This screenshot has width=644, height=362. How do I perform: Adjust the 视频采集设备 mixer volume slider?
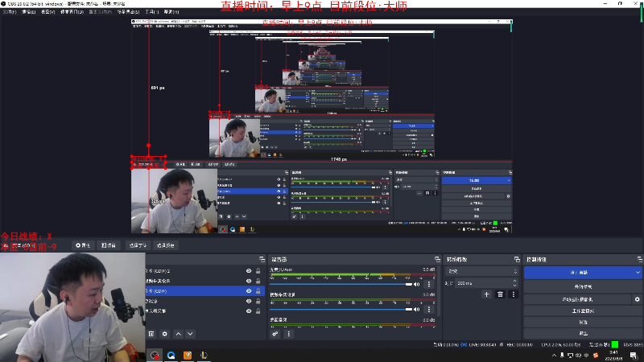341,309
